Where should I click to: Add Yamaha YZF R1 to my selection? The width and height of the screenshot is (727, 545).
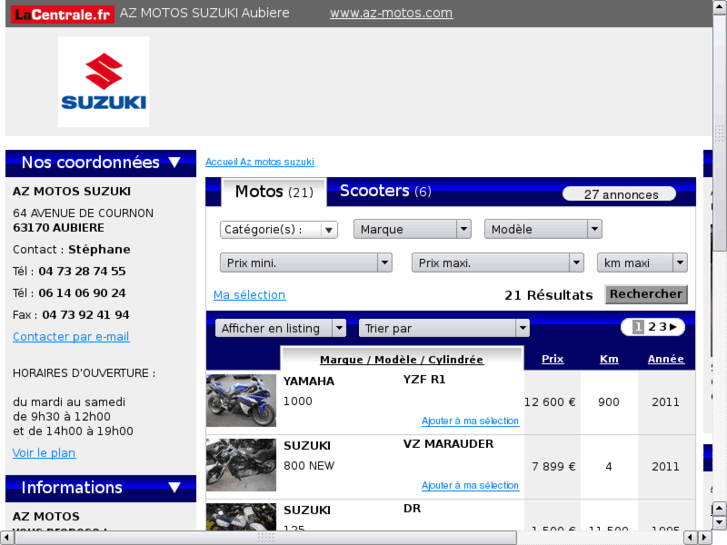(470, 421)
